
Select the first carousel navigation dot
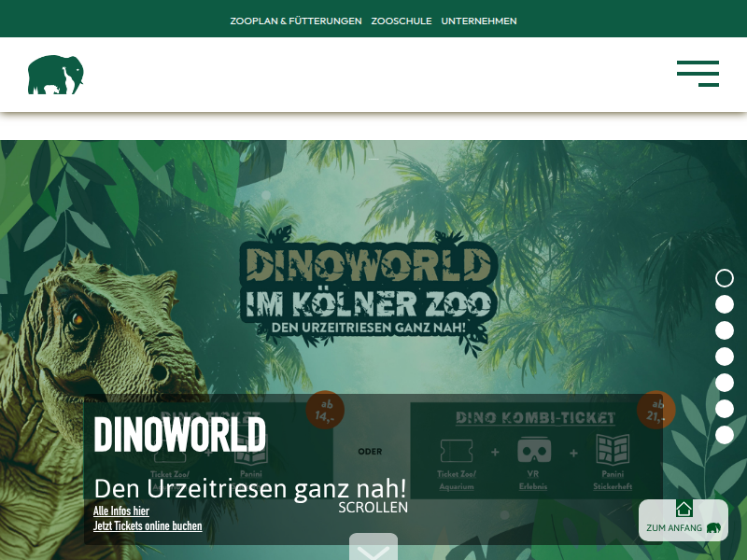pos(725,278)
